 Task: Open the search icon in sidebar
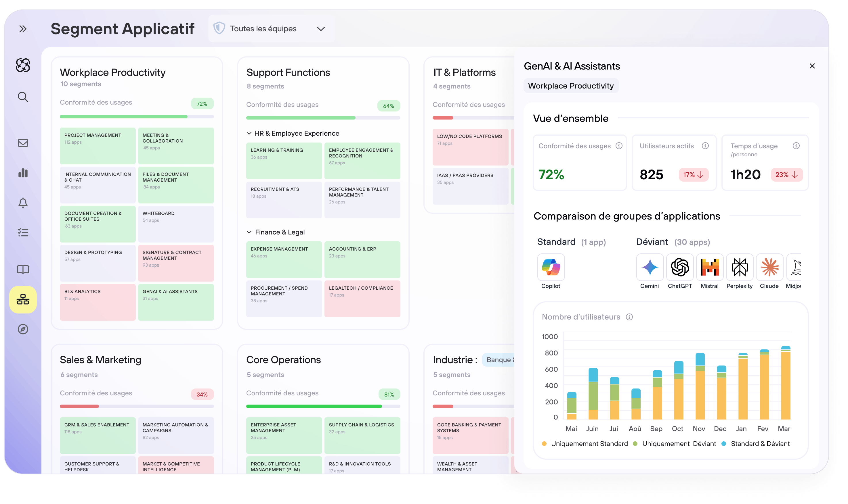point(23,97)
